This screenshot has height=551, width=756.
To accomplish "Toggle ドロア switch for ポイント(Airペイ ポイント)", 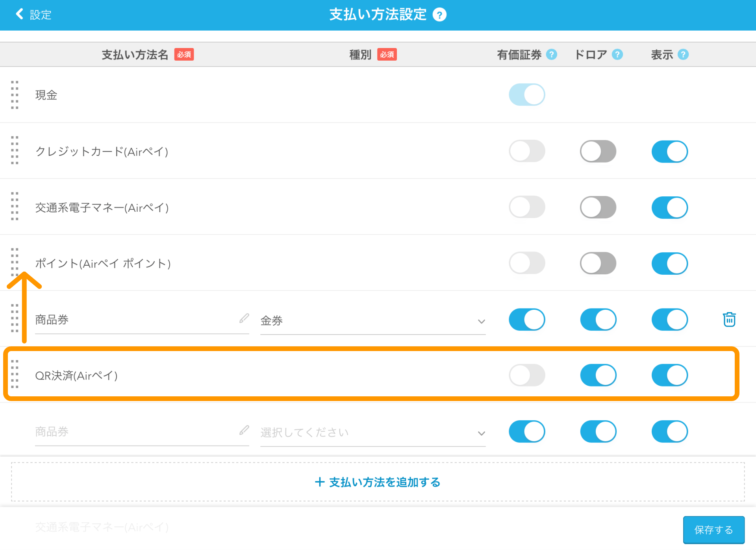I will [x=598, y=263].
